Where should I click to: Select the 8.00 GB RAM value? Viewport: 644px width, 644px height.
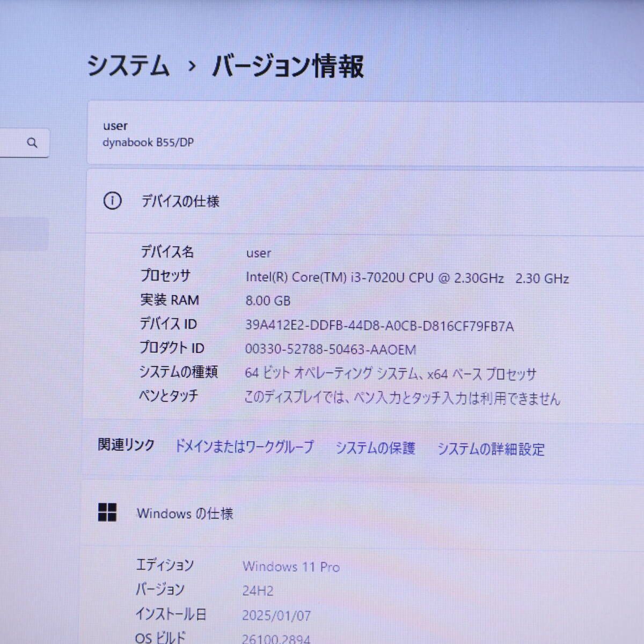click(268, 301)
